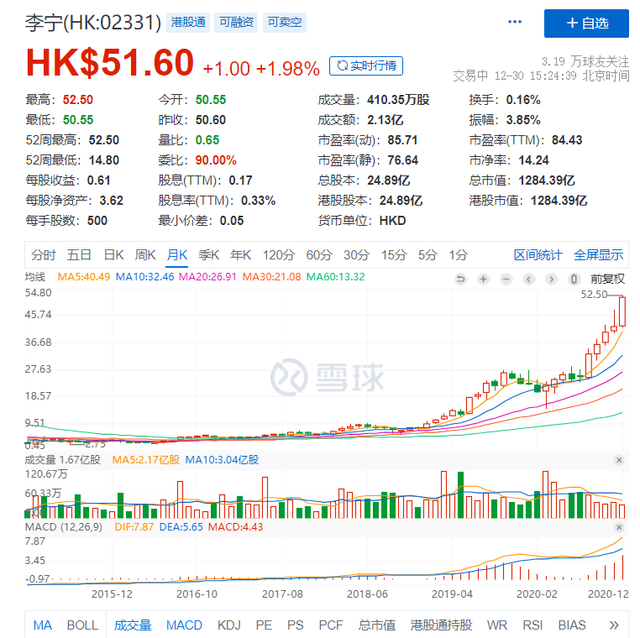640x638 pixels.
Task: Switch to the 日K daily chart tab
Action: 114,254
